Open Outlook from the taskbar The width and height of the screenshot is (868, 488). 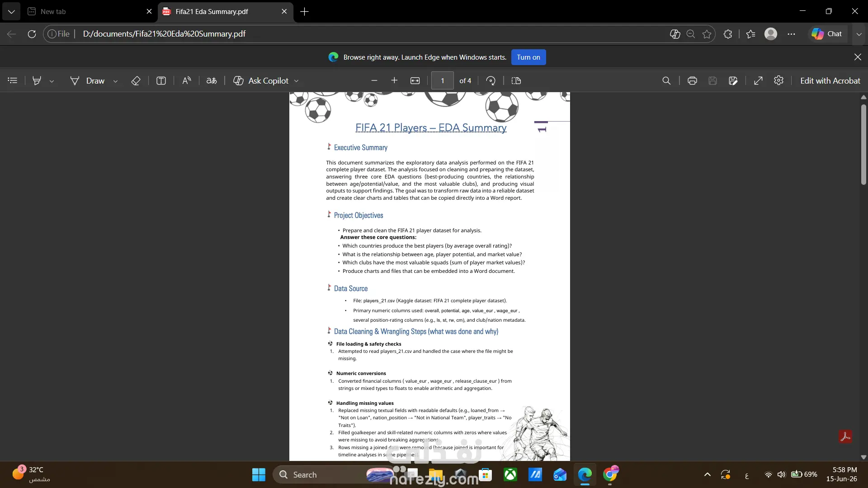pos(560,474)
